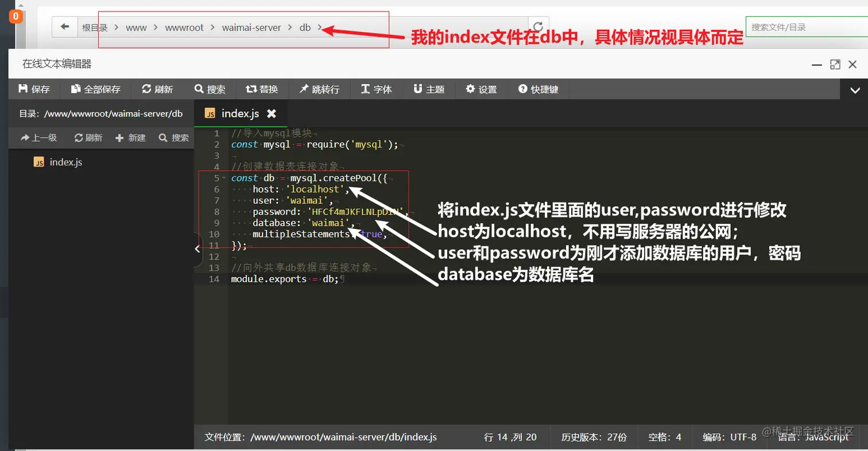Open Search (搜索) in the editor toolbar
This screenshot has height=451, width=868.
(x=210, y=90)
